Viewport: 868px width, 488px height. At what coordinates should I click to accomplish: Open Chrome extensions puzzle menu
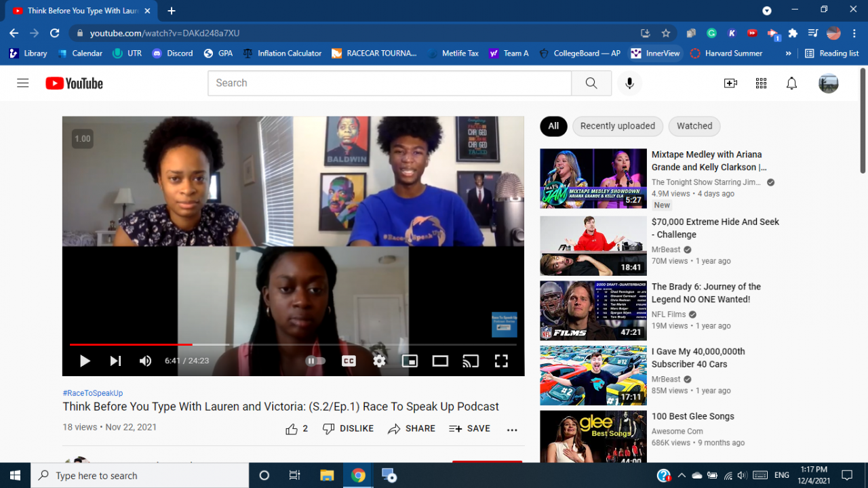point(793,33)
